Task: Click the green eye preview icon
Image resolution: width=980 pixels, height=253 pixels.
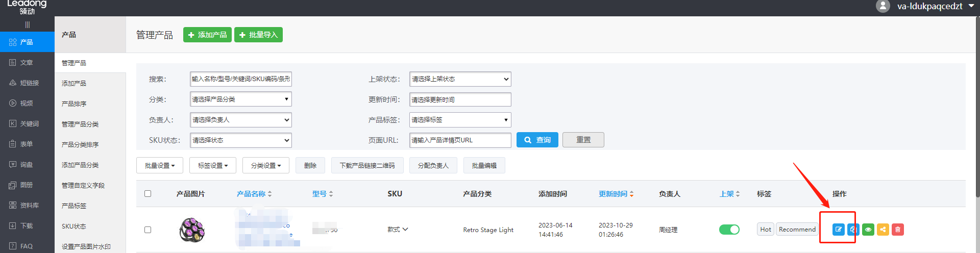Action: click(x=868, y=230)
